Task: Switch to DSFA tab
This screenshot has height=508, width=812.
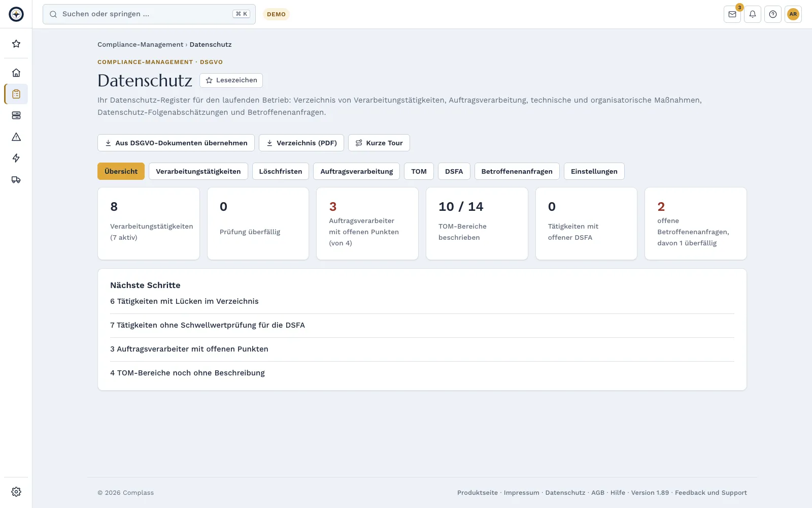Action: coord(454,171)
